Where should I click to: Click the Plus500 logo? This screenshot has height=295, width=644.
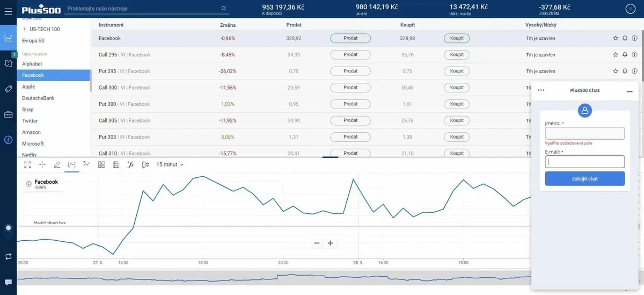[41, 9]
